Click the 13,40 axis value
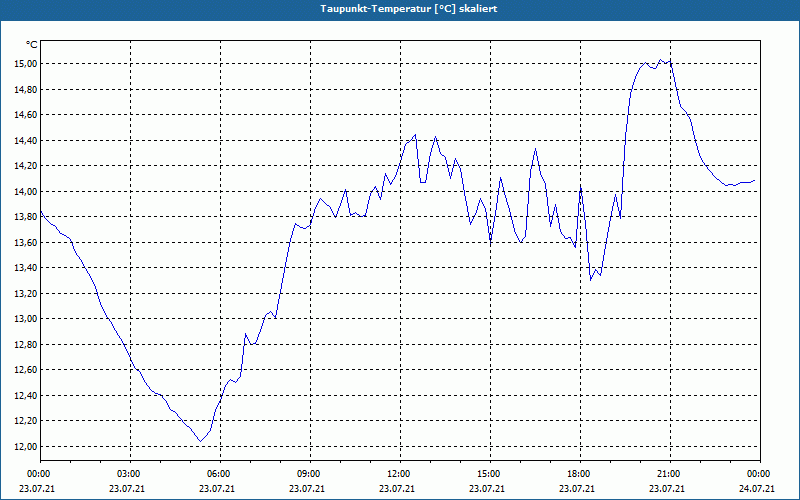The width and height of the screenshot is (800, 500). [x=27, y=268]
